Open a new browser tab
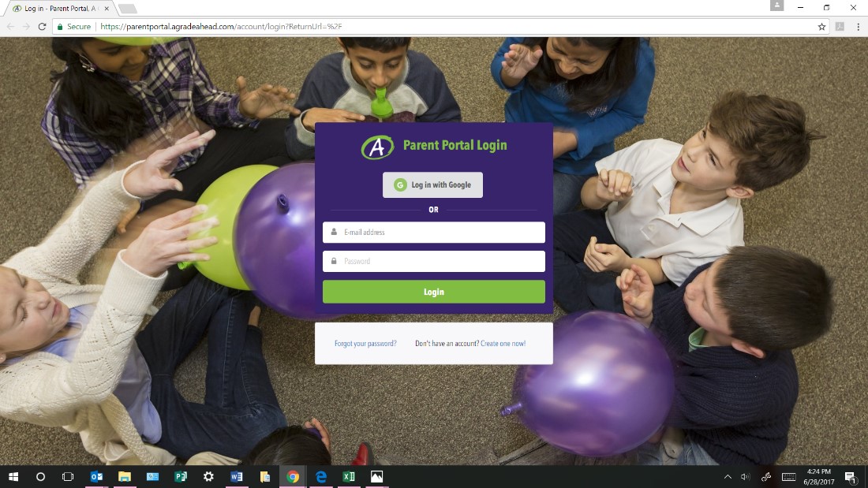Image resolution: width=868 pixels, height=488 pixels. click(x=127, y=9)
